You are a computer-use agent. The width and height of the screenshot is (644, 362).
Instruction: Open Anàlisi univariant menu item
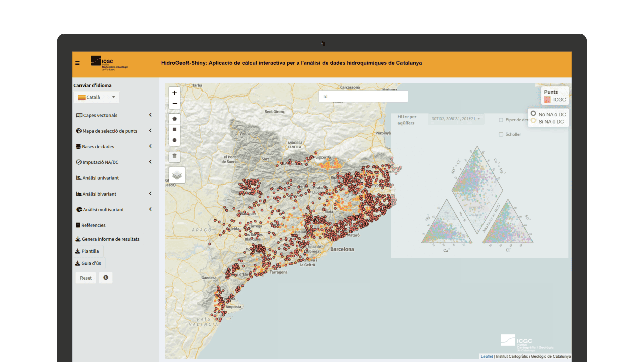[x=101, y=178]
